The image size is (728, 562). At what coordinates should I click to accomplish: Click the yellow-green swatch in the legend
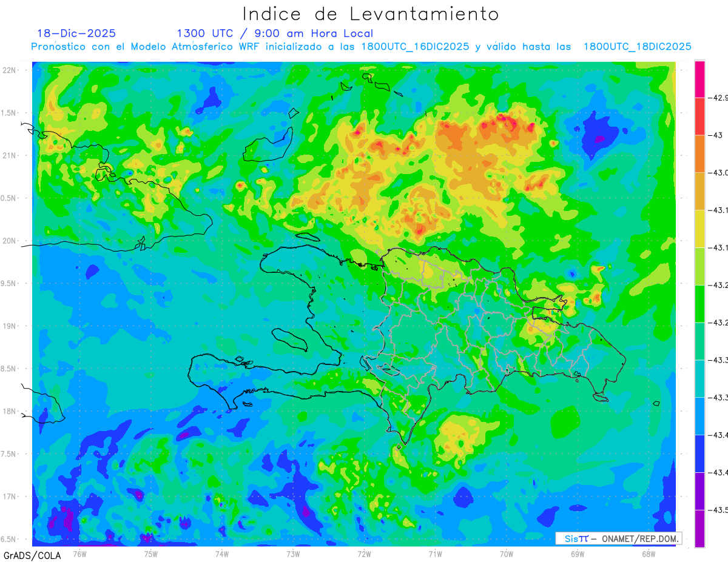pyautogui.click(x=699, y=266)
